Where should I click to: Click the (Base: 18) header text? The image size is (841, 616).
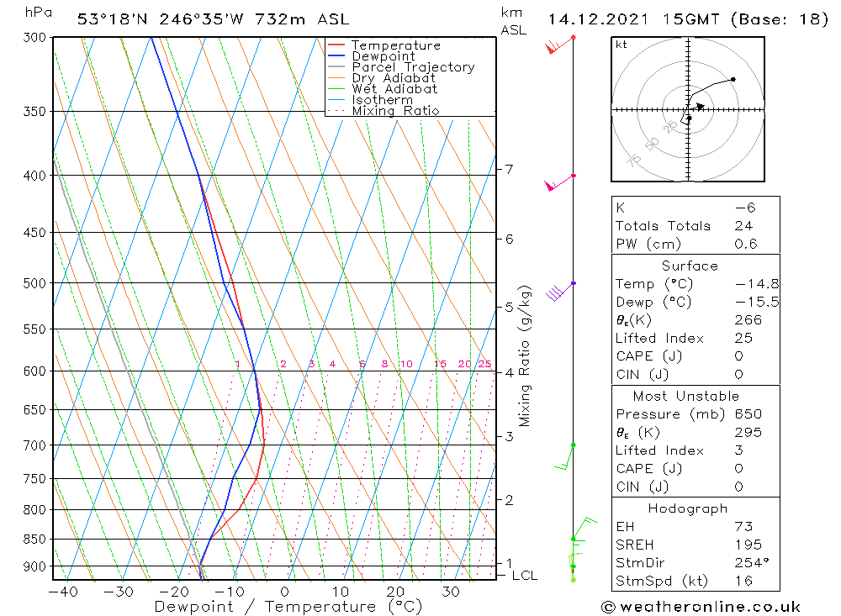(x=780, y=19)
